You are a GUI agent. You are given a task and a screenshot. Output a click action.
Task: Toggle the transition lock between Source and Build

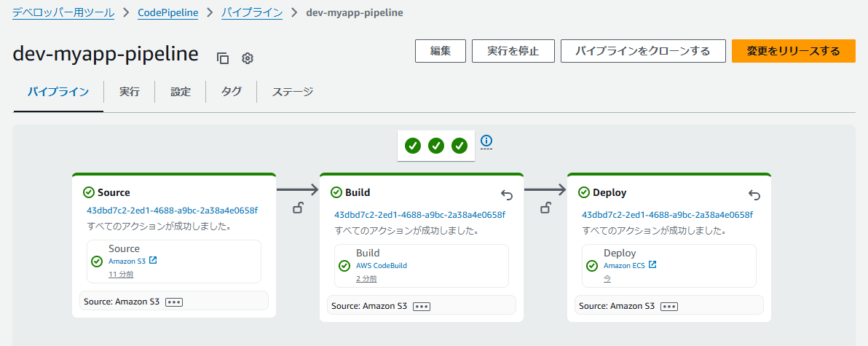pos(298,209)
